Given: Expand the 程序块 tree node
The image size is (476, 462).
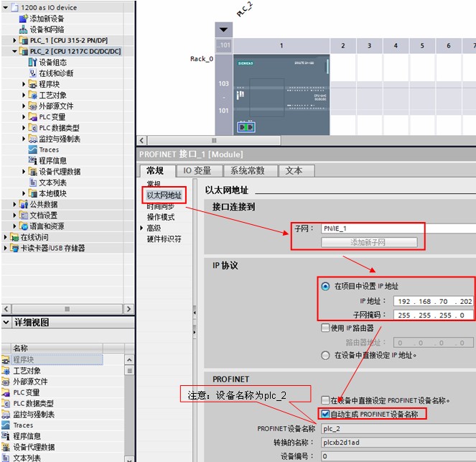Looking at the screenshot, I should (x=24, y=84).
